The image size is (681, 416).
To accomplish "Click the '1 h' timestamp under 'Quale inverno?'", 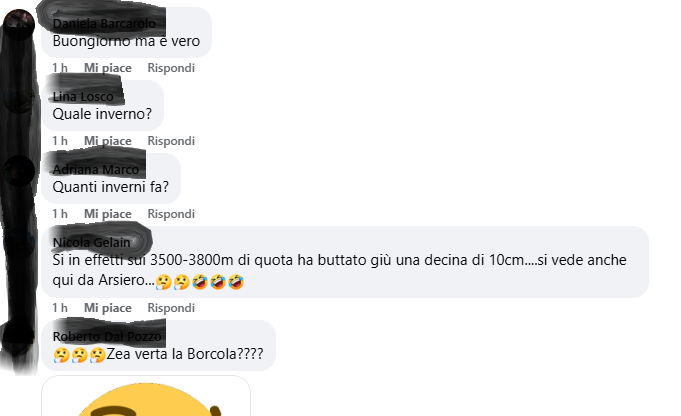I will point(60,141).
